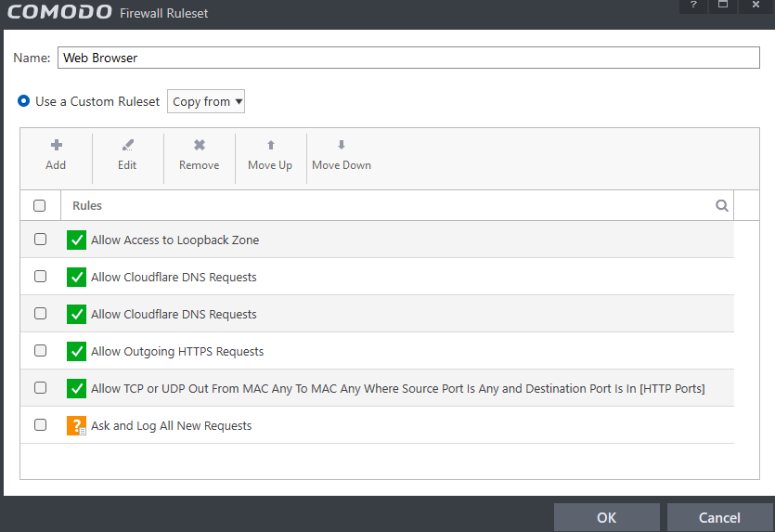Click green allow icon for Loopback Zone rule
Image resolution: width=775 pixels, height=532 pixels.
pos(77,240)
